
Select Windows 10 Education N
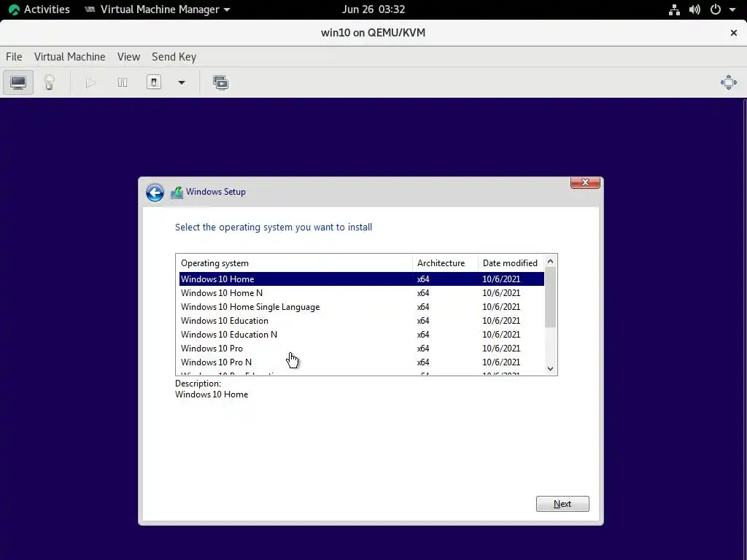362,334
